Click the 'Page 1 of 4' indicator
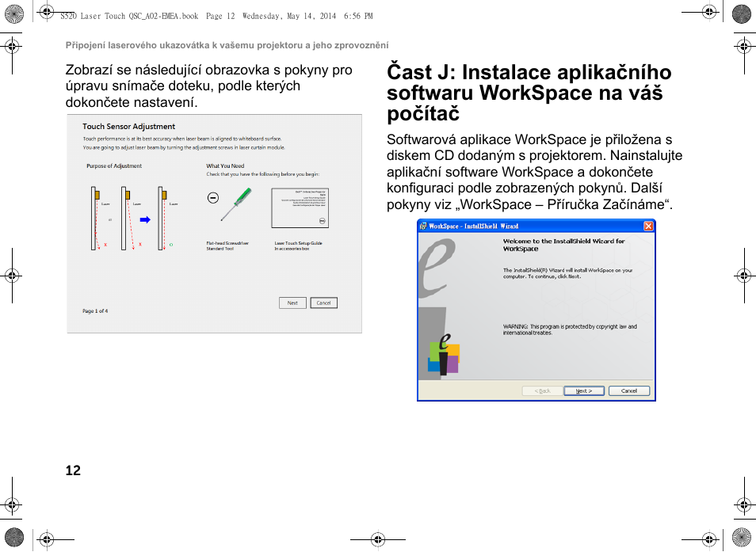The width and height of the screenshot is (756, 552). pos(95,311)
